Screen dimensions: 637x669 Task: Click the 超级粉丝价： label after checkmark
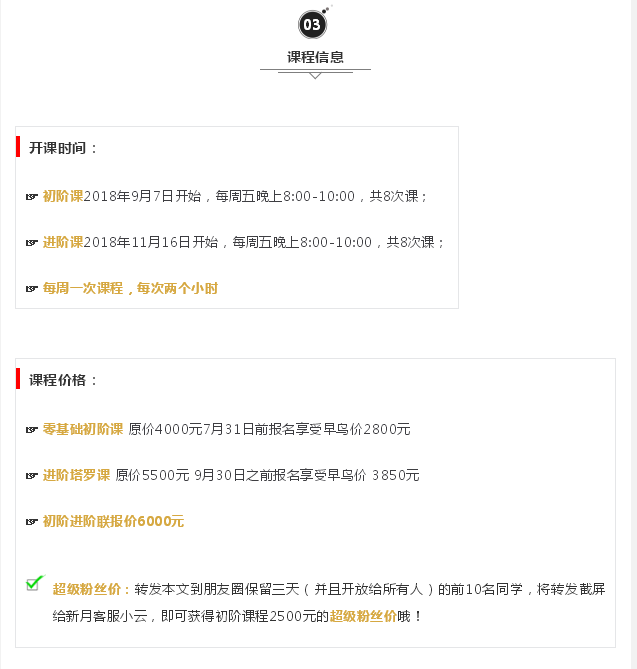[92, 590]
